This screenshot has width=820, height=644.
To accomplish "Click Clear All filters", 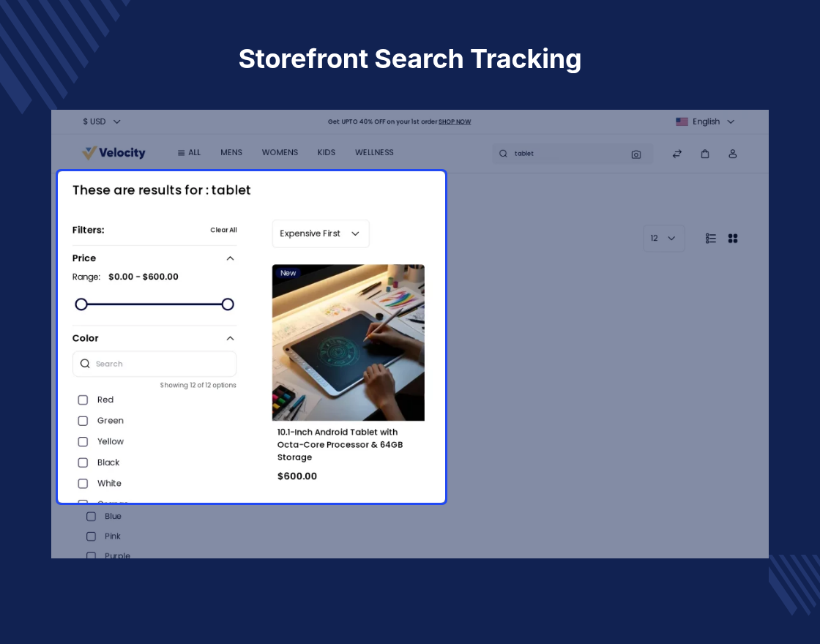I will point(223,230).
